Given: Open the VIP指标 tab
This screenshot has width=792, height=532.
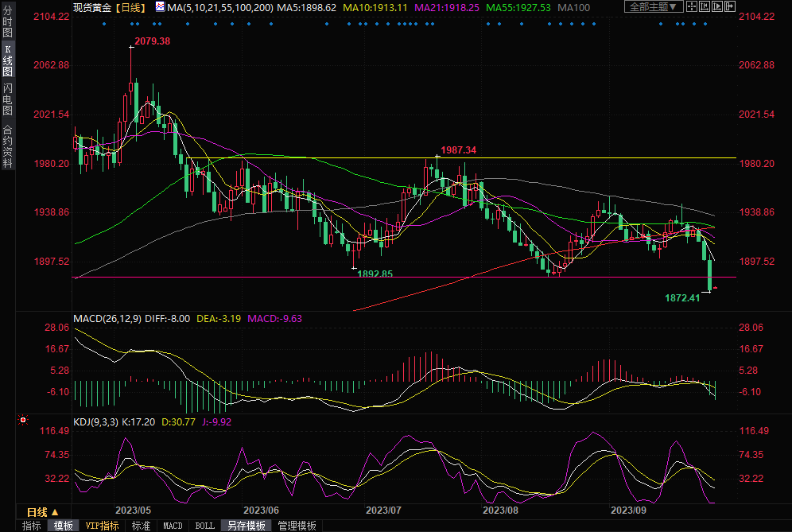Looking at the screenshot, I should (x=102, y=526).
